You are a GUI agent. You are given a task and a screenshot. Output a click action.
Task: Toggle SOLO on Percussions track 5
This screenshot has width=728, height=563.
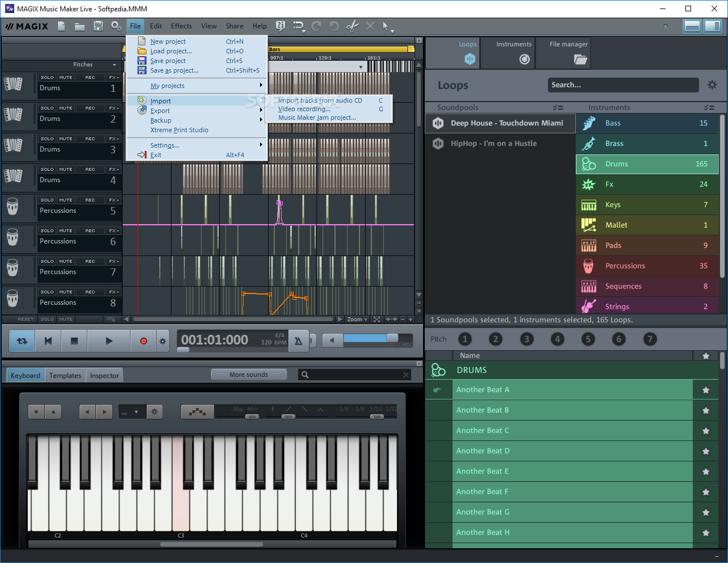pos(47,200)
